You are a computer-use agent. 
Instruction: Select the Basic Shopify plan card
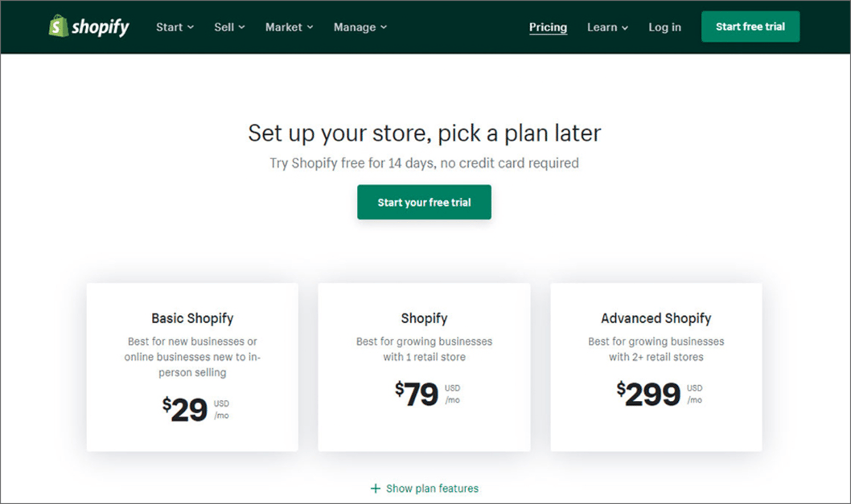191,367
